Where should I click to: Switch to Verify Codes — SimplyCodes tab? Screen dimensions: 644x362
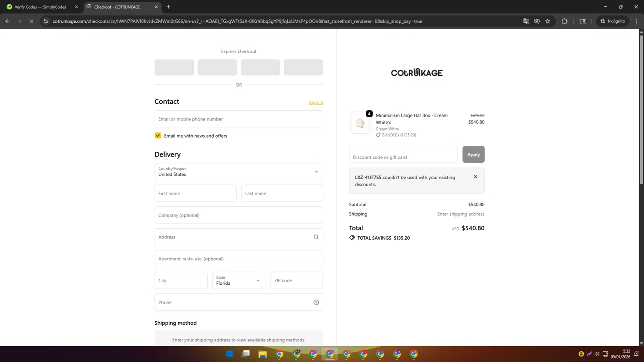40,7
